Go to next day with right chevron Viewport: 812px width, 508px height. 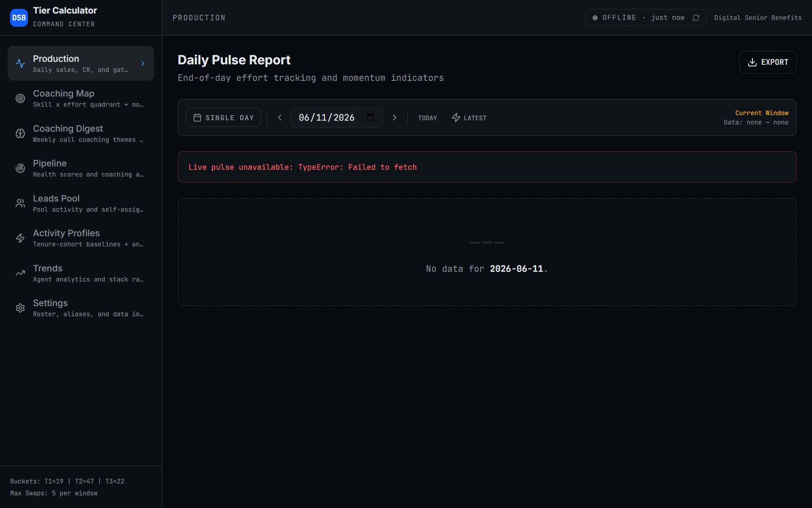(395, 118)
